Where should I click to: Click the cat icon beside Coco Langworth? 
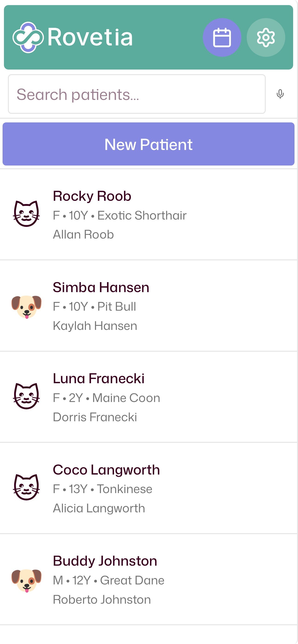(x=26, y=488)
